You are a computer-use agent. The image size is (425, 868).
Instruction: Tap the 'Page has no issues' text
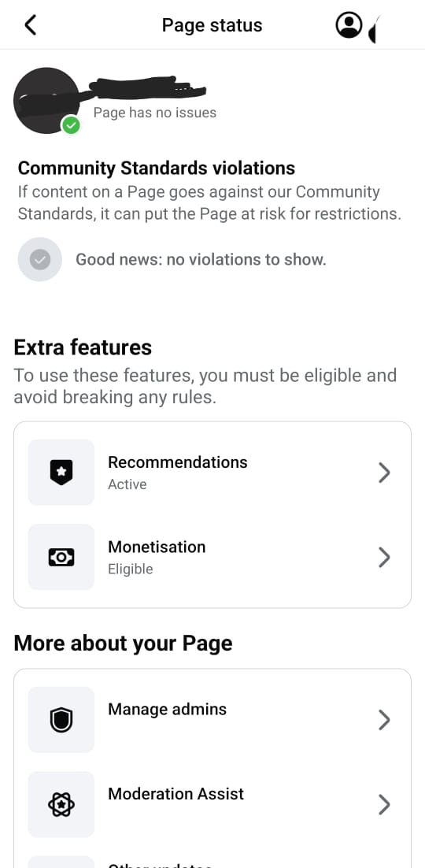pyautogui.click(x=155, y=113)
